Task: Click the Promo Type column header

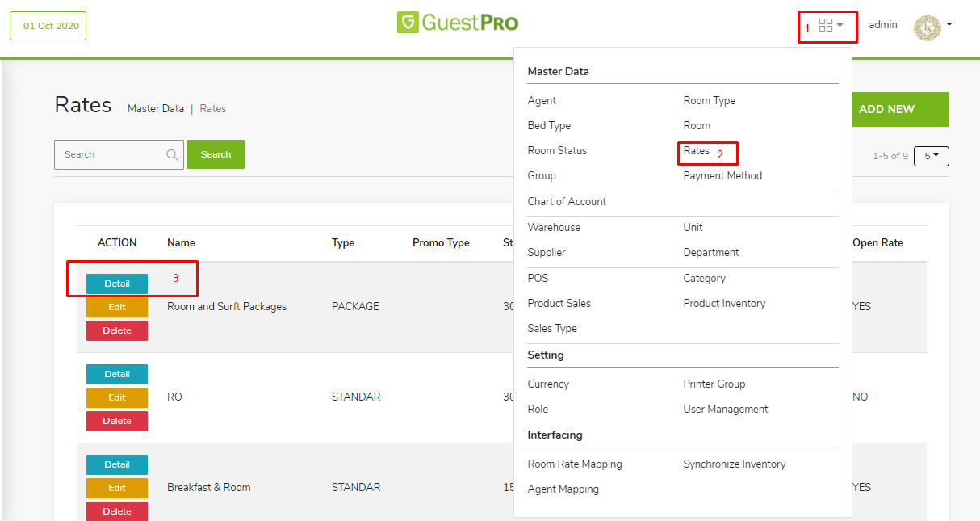Action: pos(441,242)
